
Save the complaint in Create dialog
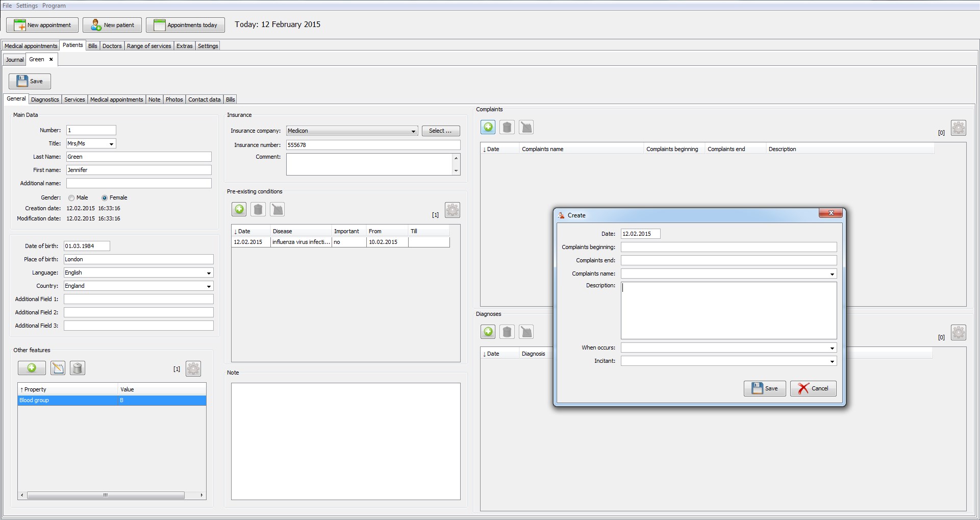coord(765,388)
